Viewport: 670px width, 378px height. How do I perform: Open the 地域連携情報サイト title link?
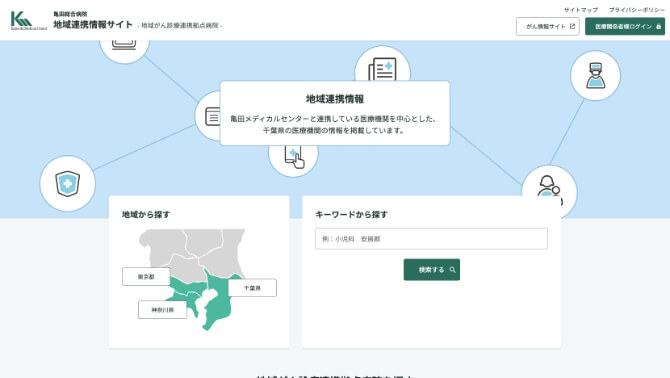93,24
